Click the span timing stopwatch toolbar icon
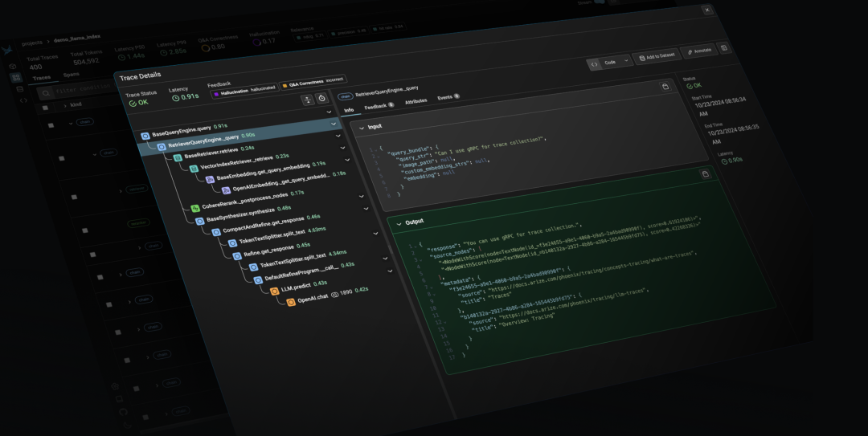 321,98
